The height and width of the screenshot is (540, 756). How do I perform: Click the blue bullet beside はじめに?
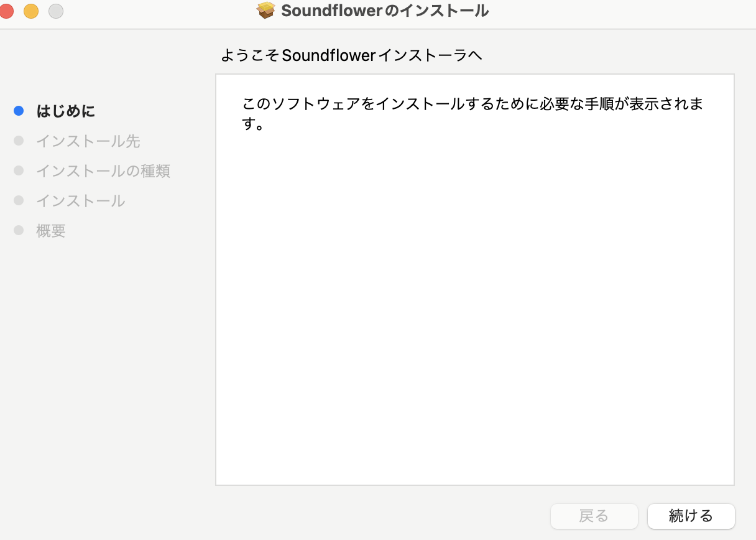(x=19, y=111)
